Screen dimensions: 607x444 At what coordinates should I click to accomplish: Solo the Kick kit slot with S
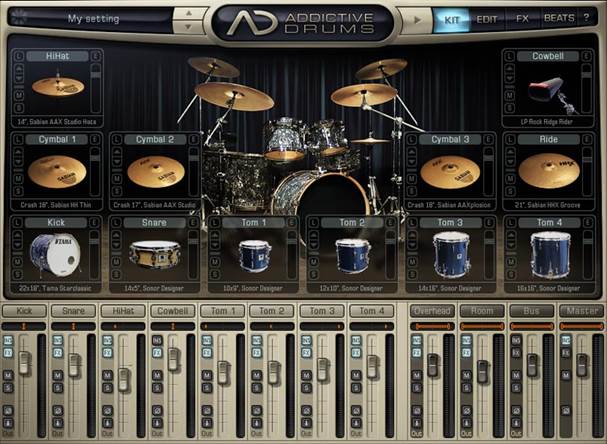click(17, 274)
